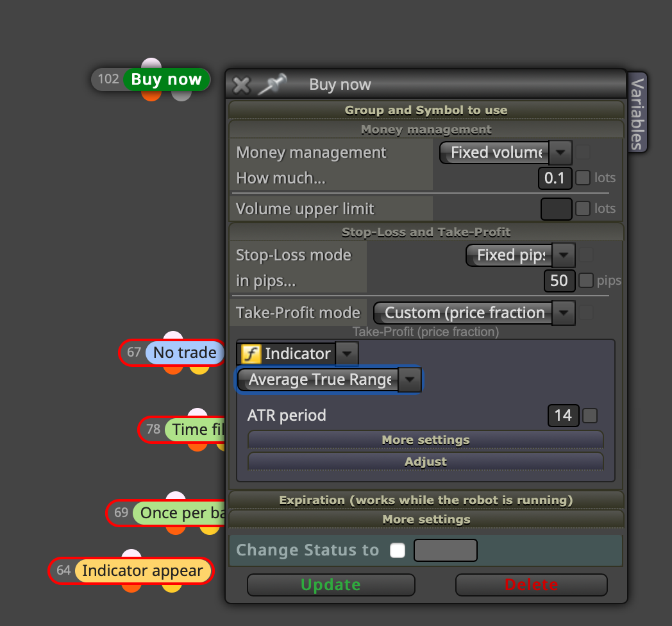This screenshot has height=626, width=672.
Task: Click the function f icon next to Indicator
Action: coord(251,354)
